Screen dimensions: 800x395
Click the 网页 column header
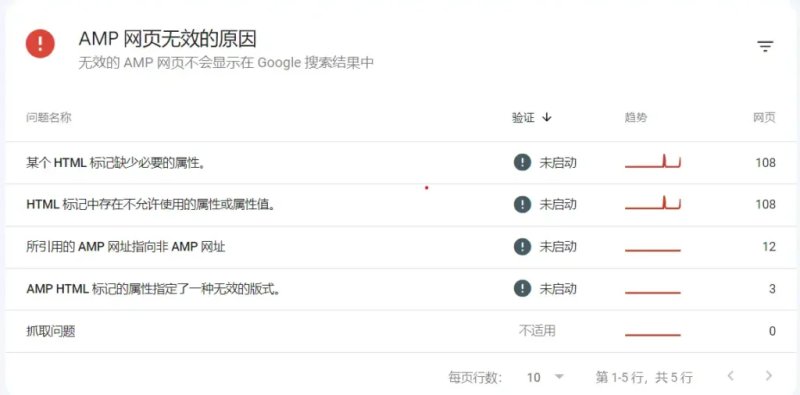(764, 118)
